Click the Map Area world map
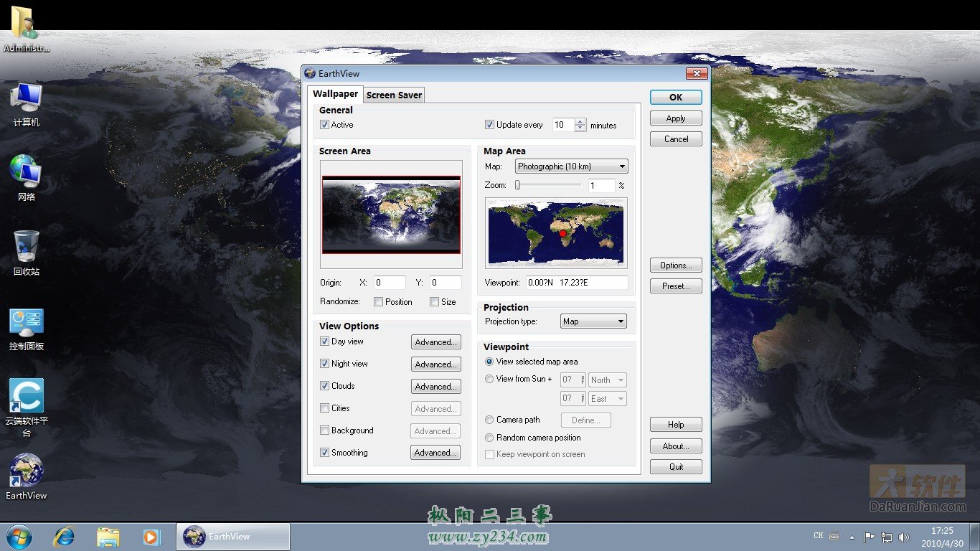Image resolution: width=980 pixels, height=551 pixels. pyautogui.click(x=556, y=233)
